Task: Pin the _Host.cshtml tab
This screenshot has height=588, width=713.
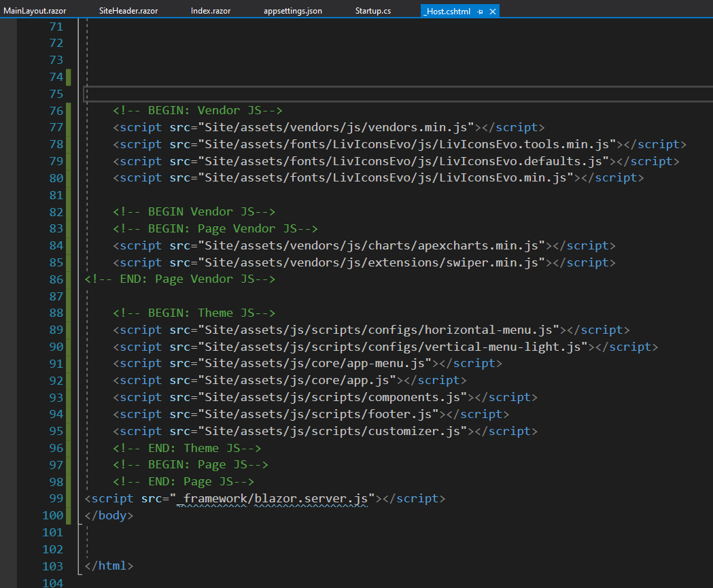Action: (x=481, y=12)
